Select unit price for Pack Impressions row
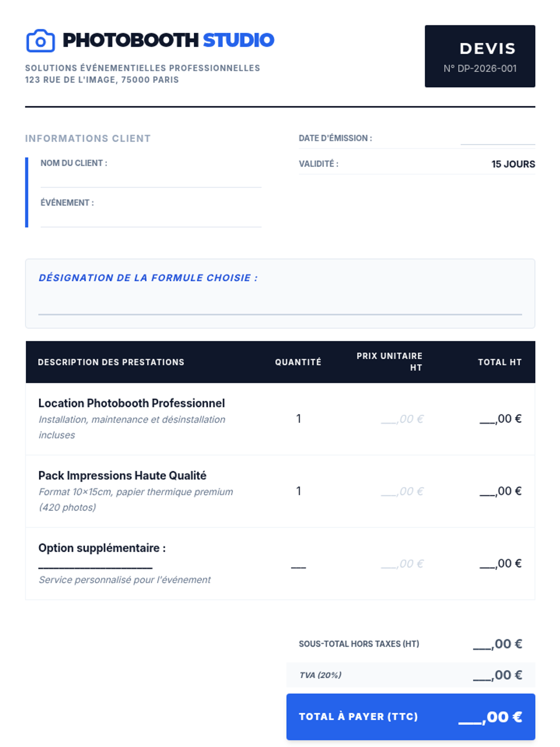The image size is (560, 747). [x=402, y=491]
